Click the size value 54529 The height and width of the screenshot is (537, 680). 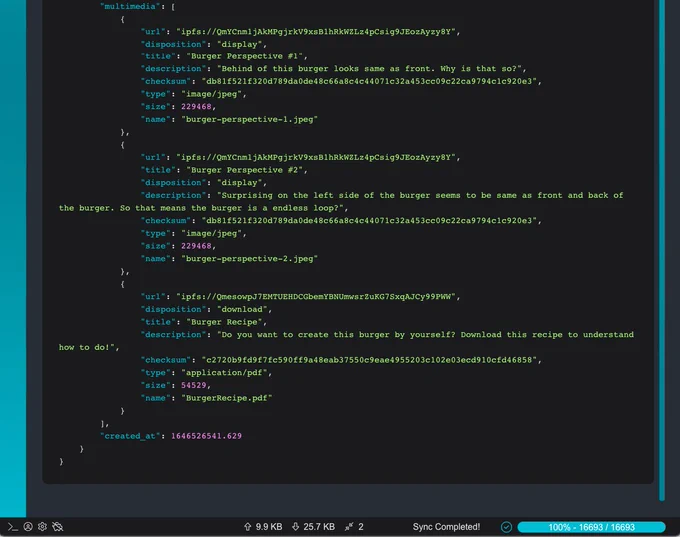pyautogui.click(x=193, y=385)
